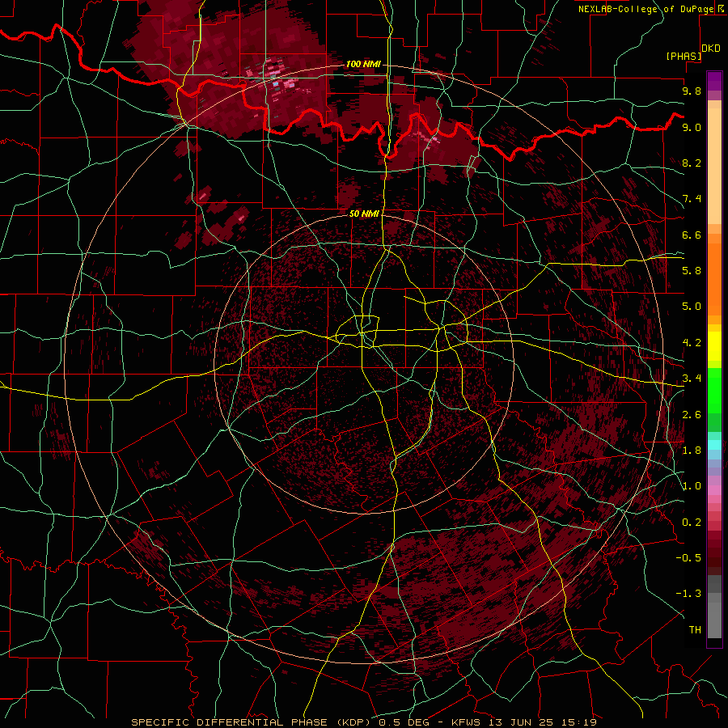Screen dimensions: 728x728
Task: Click the "TH" label at the bottom of the scale
Action: (695, 630)
